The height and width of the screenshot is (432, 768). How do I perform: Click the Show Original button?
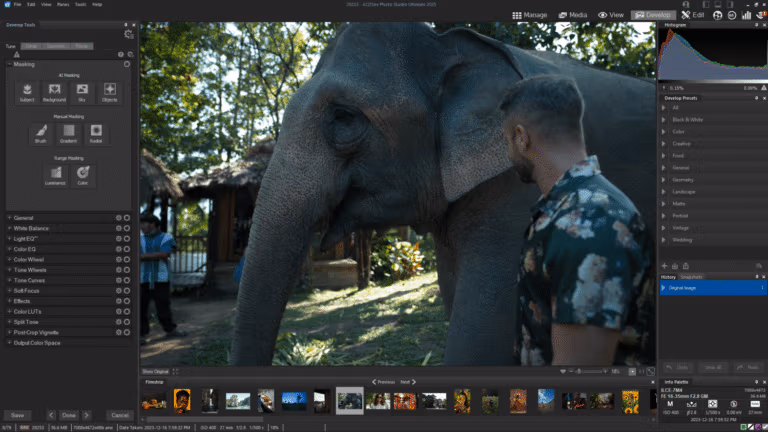(x=156, y=372)
